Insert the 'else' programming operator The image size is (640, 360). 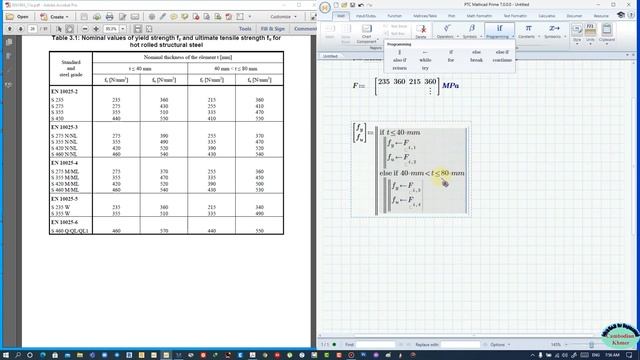point(476,52)
